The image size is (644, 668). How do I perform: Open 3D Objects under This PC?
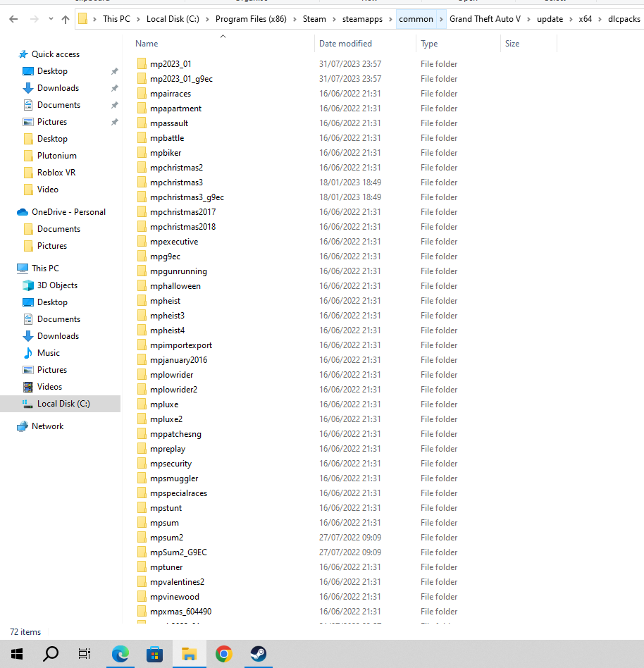click(57, 285)
